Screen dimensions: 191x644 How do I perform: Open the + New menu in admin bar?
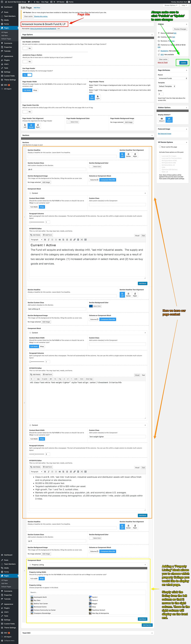click(x=36, y=2)
